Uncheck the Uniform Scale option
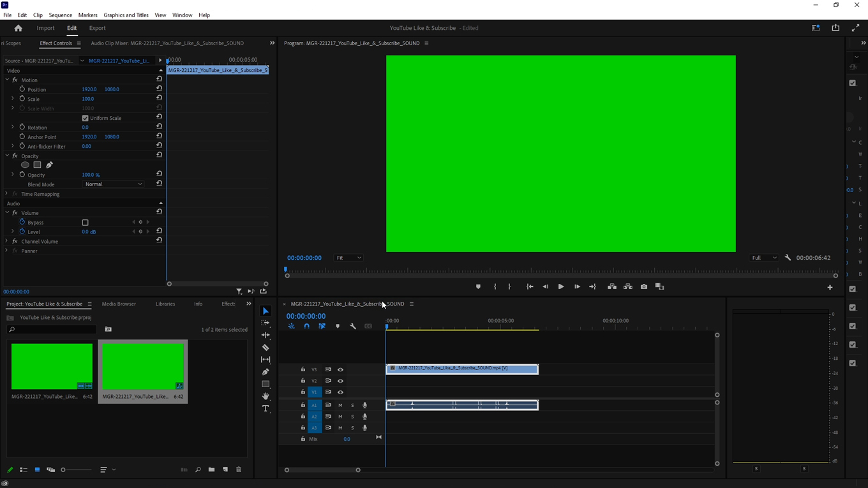 coord(85,118)
